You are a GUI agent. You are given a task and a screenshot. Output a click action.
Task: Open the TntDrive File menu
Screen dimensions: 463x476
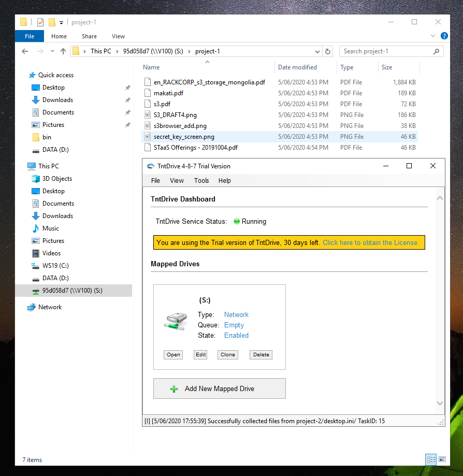click(x=155, y=181)
